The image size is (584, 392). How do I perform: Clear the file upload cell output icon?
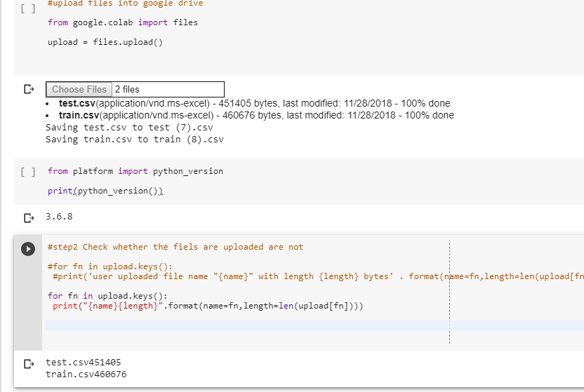(29, 89)
